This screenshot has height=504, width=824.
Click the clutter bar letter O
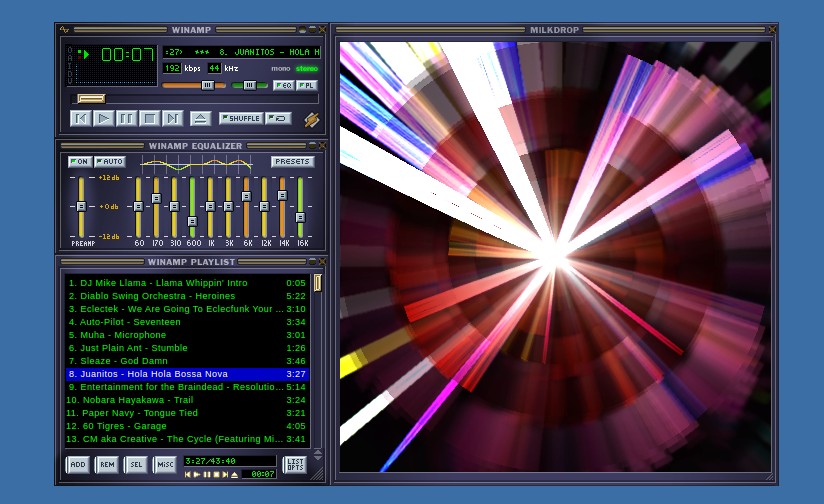[70, 49]
